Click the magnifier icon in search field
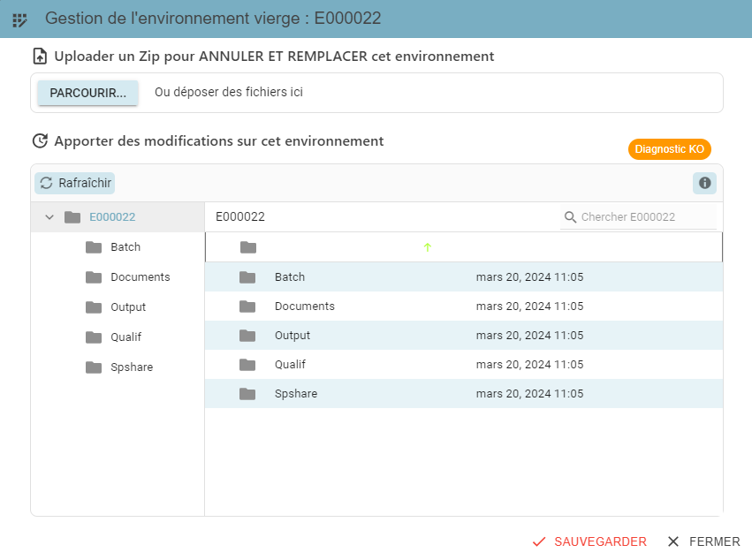Screen dimensions: 752x560 pos(570,217)
